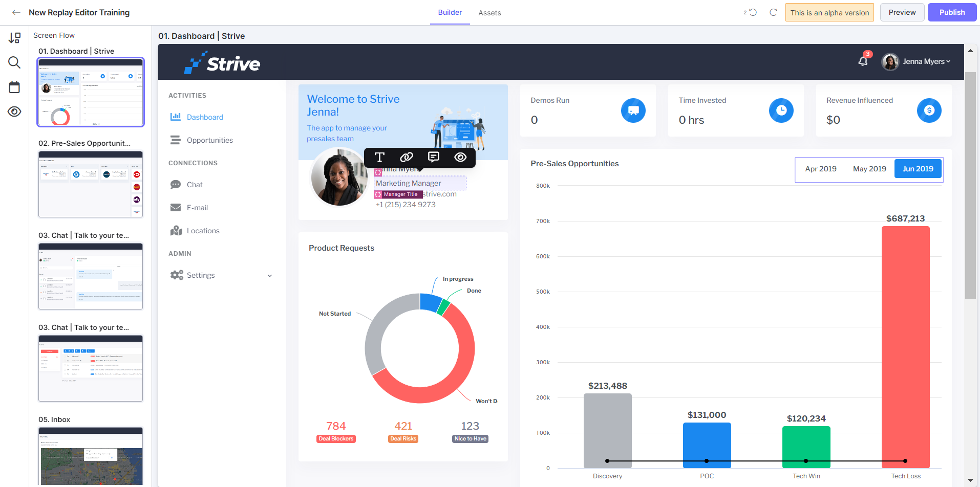Toggle element visibility in floating toolbar
Image resolution: width=980 pixels, height=487 pixels.
(x=460, y=157)
